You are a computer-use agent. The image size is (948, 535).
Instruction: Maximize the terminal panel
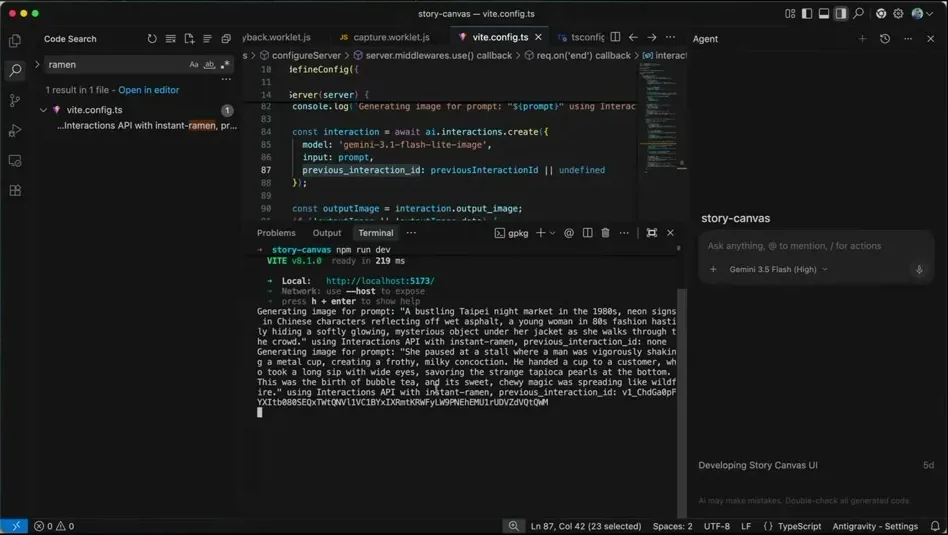pyautogui.click(x=652, y=233)
